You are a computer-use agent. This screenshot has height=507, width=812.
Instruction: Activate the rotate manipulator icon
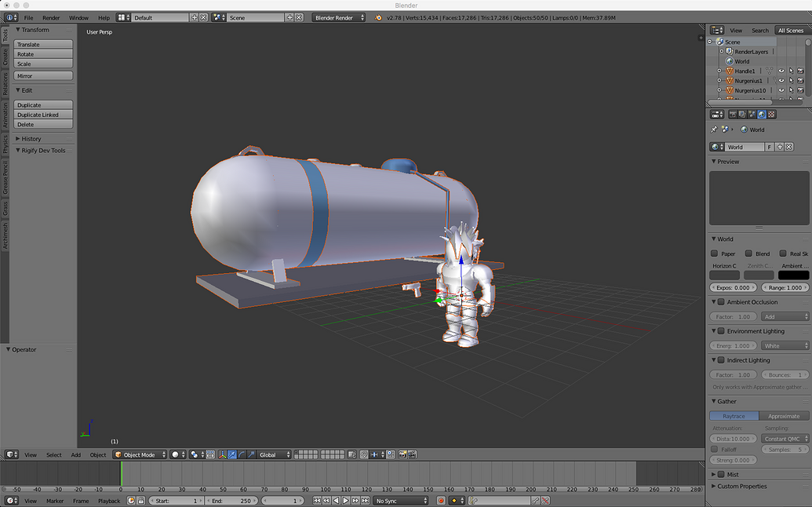242,454
